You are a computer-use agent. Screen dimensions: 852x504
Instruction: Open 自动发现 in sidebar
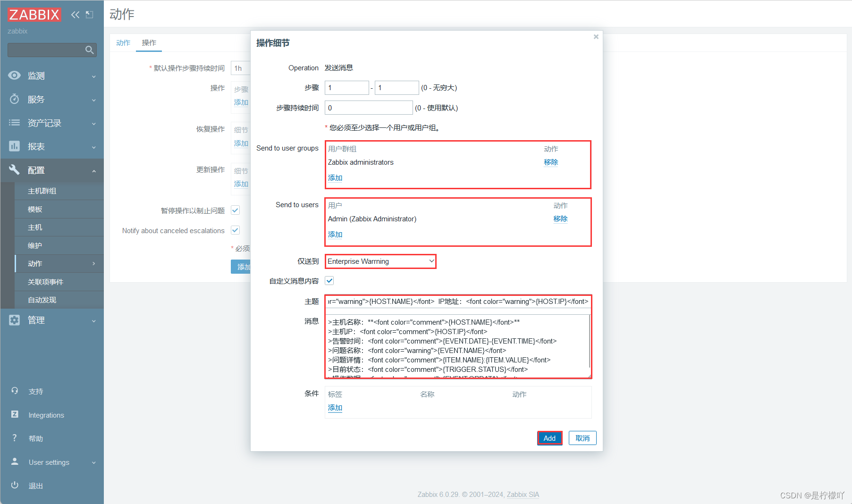click(42, 300)
